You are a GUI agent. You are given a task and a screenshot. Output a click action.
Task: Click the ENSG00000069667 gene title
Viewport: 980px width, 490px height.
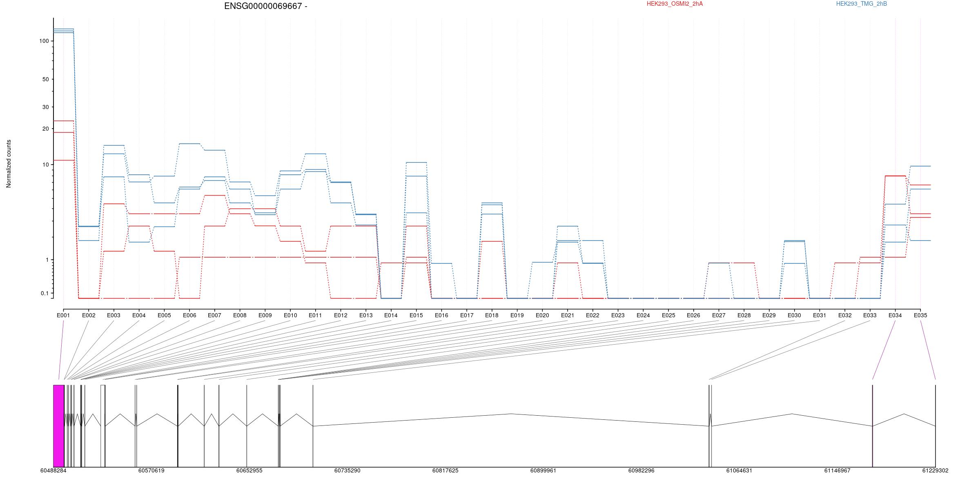click(x=266, y=6)
